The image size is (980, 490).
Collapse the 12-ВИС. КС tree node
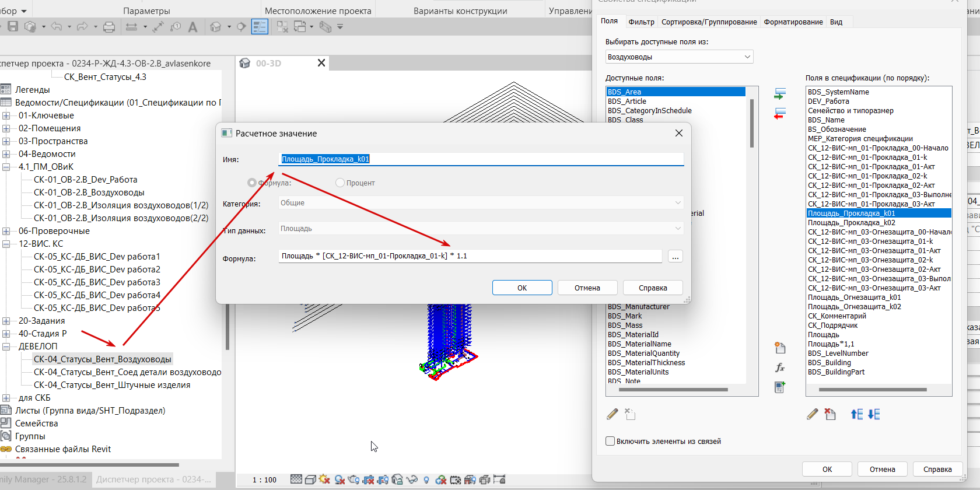pos(6,244)
